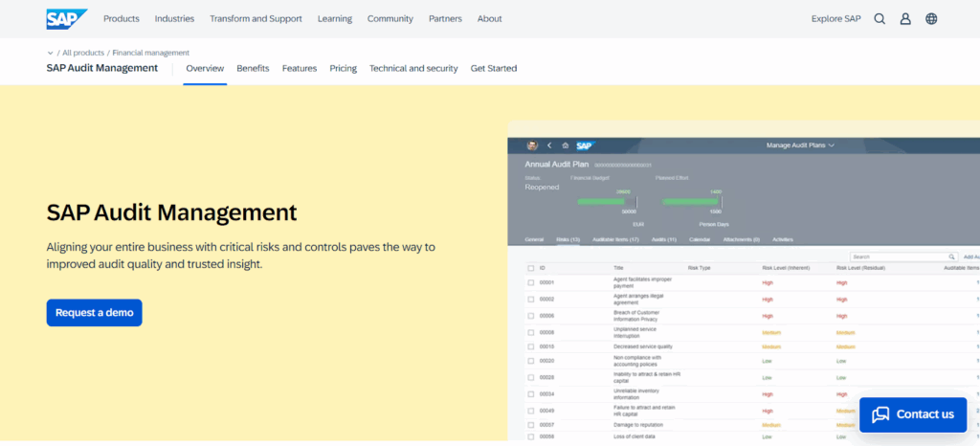Tick the checkbox for row 00020
Viewport: 980px width, 446px height.
[x=530, y=361]
